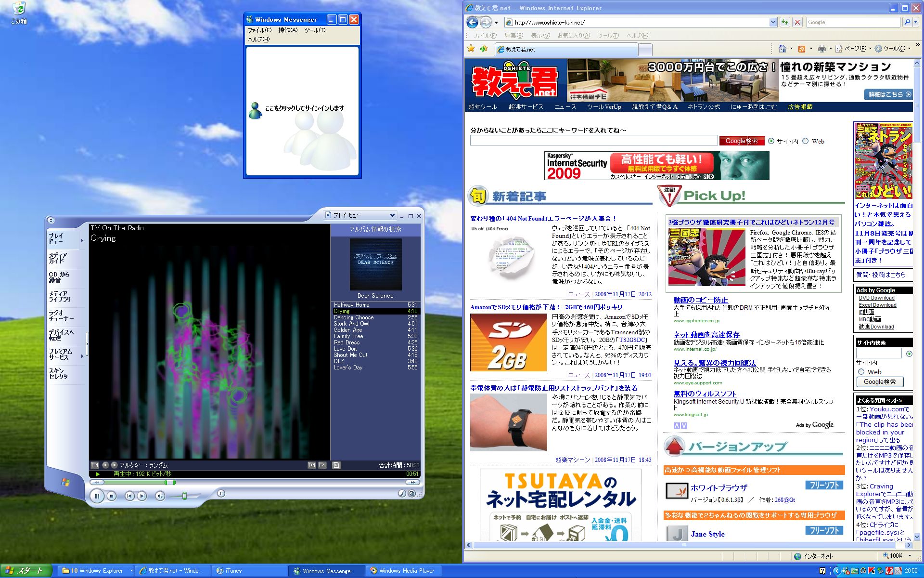Click the sign-in link in Windows Messenger
The image size is (924, 578).
pyautogui.click(x=305, y=108)
